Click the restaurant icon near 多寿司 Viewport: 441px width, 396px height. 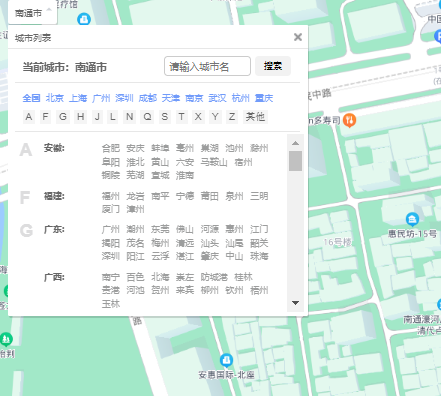pyautogui.click(x=349, y=120)
